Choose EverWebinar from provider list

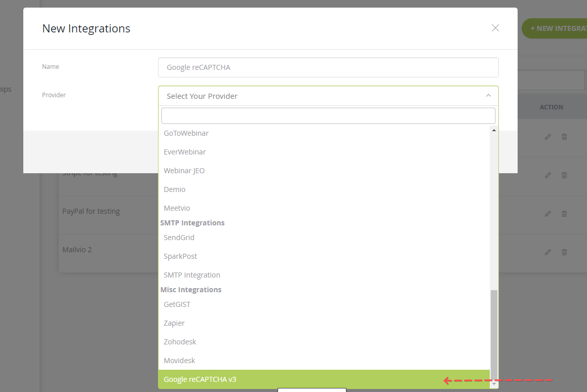tap(324, 152)
